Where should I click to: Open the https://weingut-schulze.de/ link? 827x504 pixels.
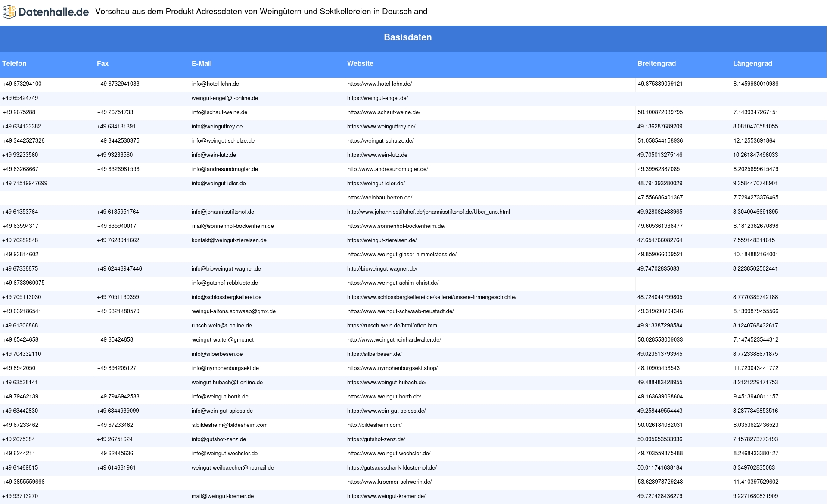pos(380,141)
